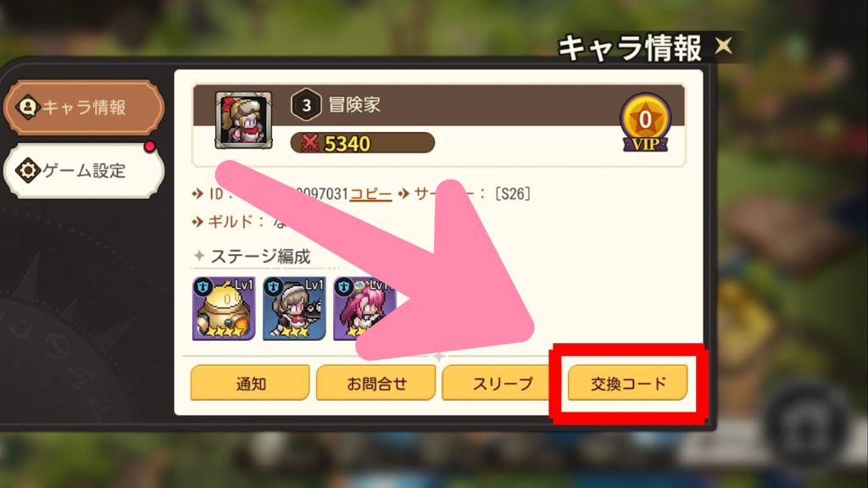Screen dimensions: 868x488
Task: Click the crossed swords power icon
Action: (x=310, y=143)
